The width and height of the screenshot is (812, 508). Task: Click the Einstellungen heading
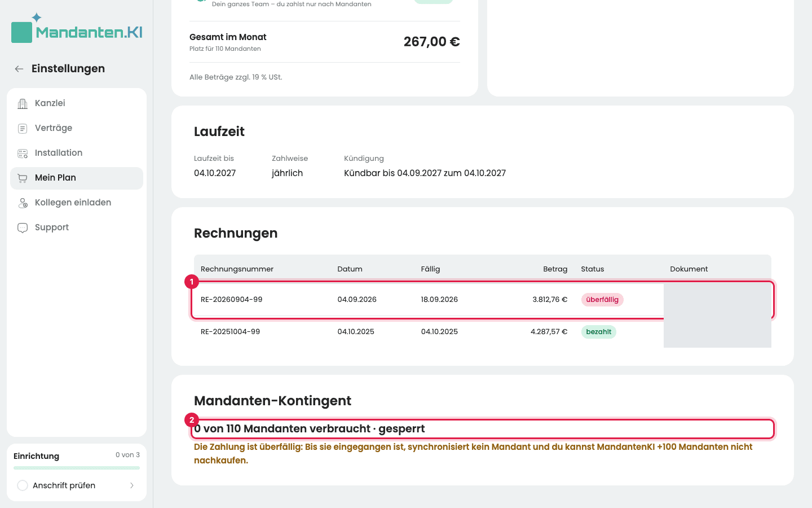(x=68, y=69)
